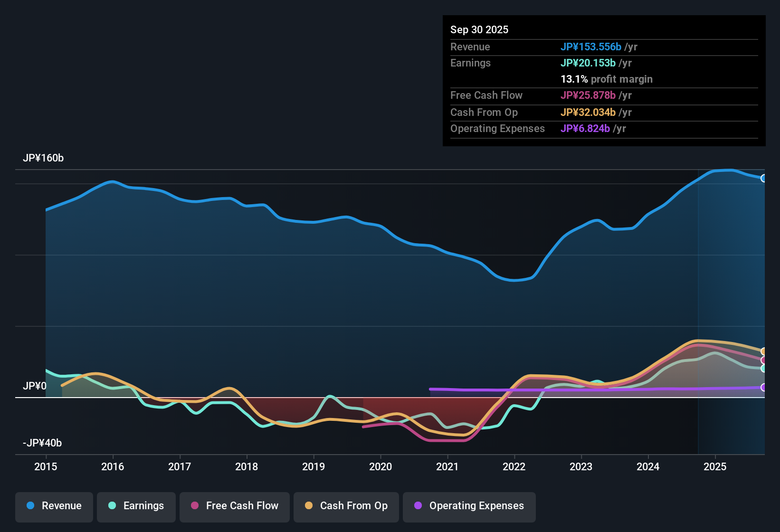The width and height of the screenshot is (780, 532).
Task: Click the 13.1% profit margin indicator
Action: click(x=607, y=79)
